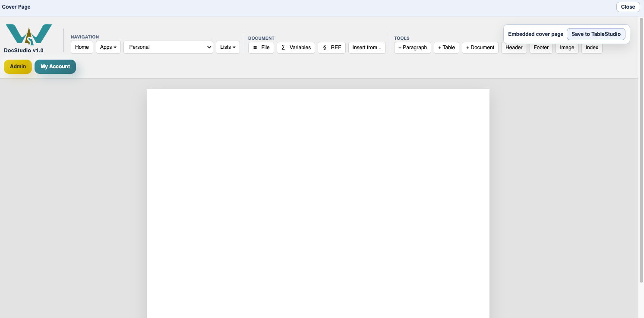Go to Home in navigation
Image resolution: width=644 pixels, height=318 pixels.
click(82, 47)
